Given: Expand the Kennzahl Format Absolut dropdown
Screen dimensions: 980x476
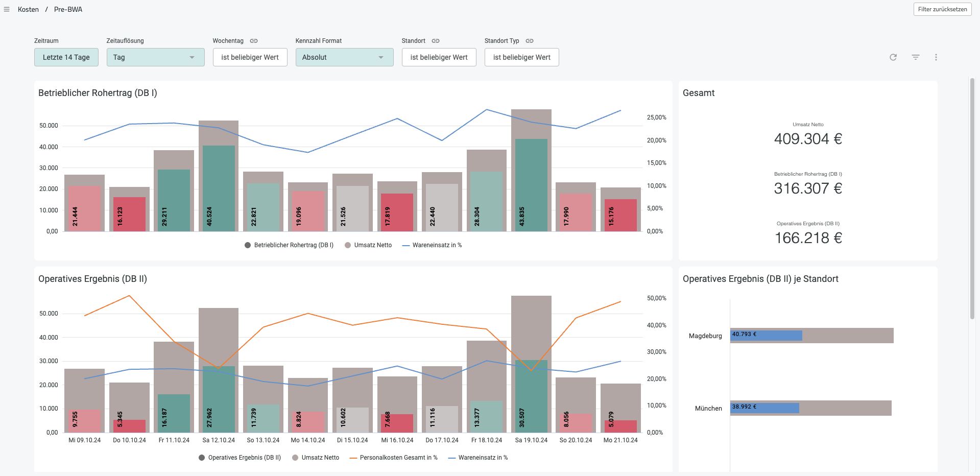Looking at the screenshot, I should pos(344,57).
